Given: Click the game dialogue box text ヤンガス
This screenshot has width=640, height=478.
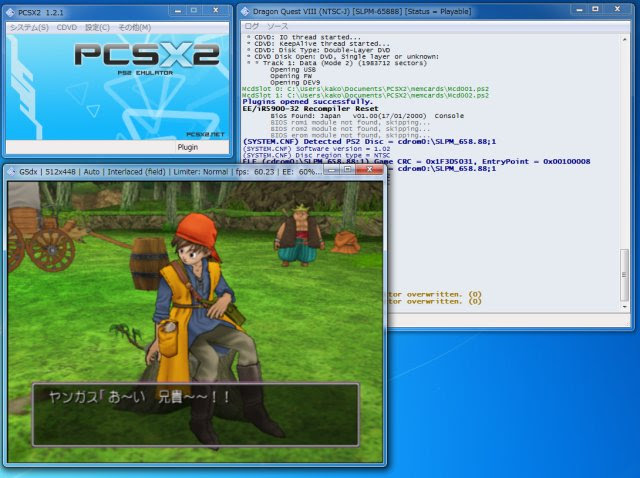Looking at the screenshot, I should click(x=73, y=397).
